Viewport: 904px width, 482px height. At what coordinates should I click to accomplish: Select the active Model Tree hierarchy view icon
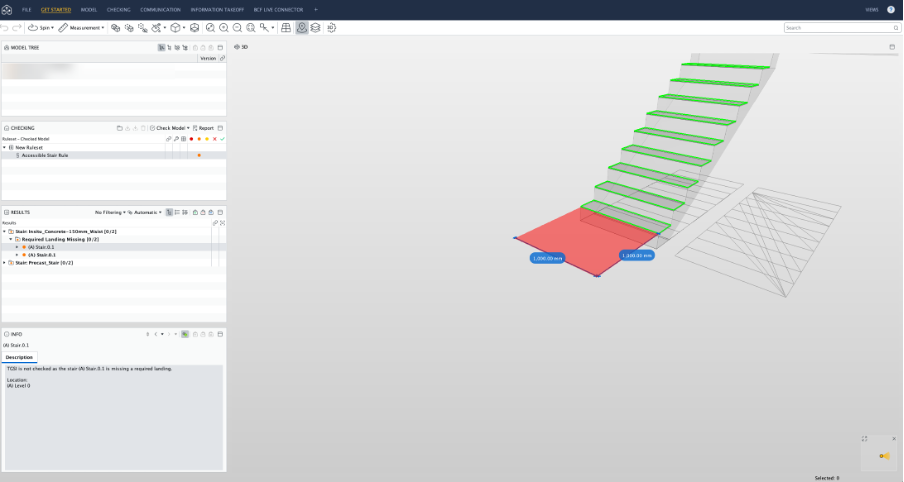(x=161, y=48)
